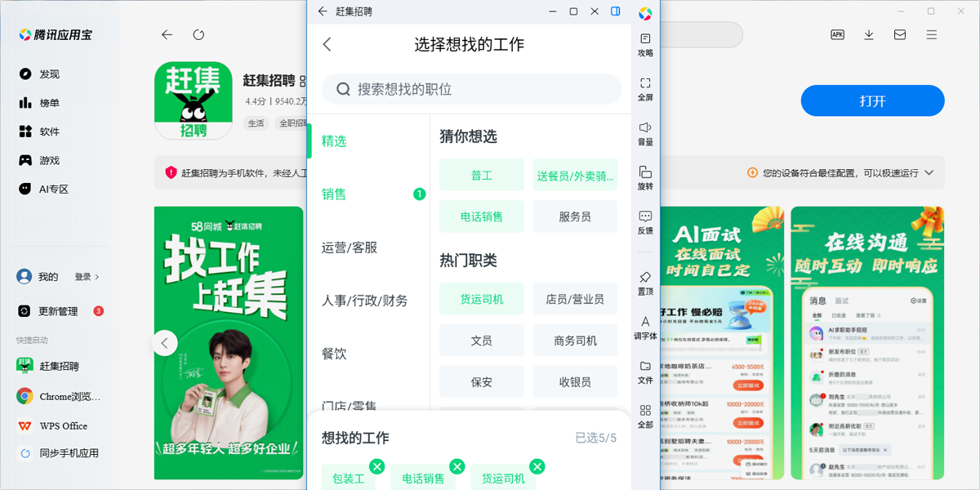This screenshot has width=980, height=490.
Task: Open 文件 files in emulator sidebar
Action: 645,372
